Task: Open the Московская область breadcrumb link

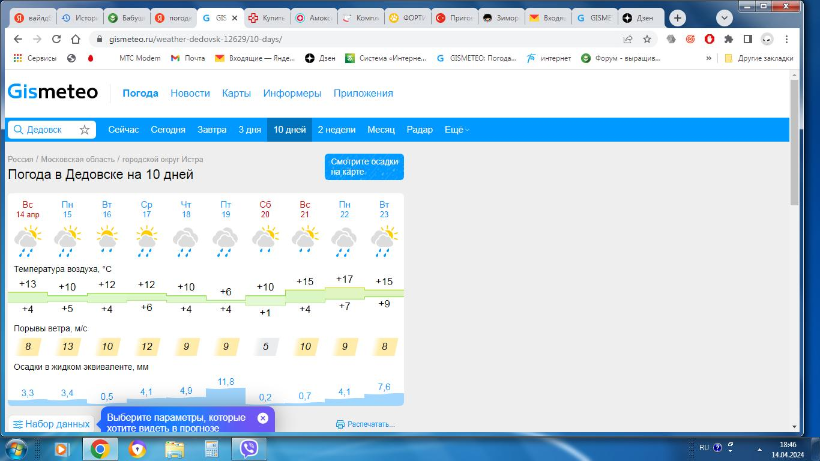Action: coord(77,159)
